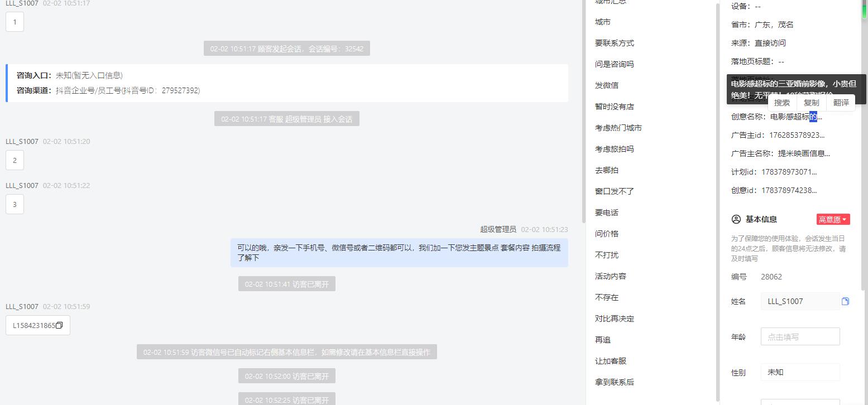This screenshot has height=405, width=868.
Task: Click the chat area scrollbar
Action: [584, 112]
